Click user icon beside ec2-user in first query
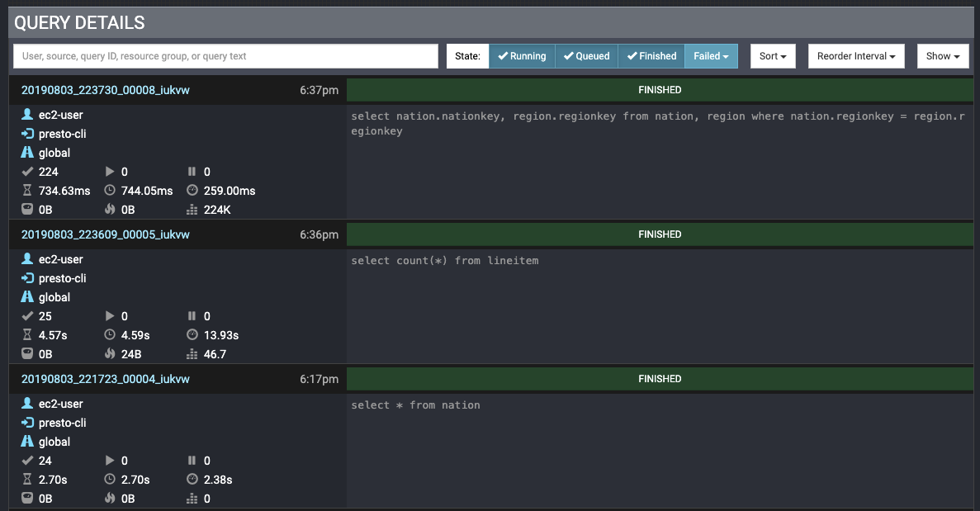The height and width of the screenshot is (511, 980). click(x=27, y=115)
